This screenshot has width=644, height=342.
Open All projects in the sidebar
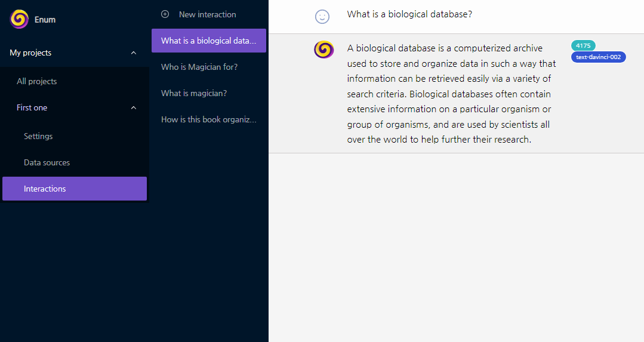[x=37, y=82]
